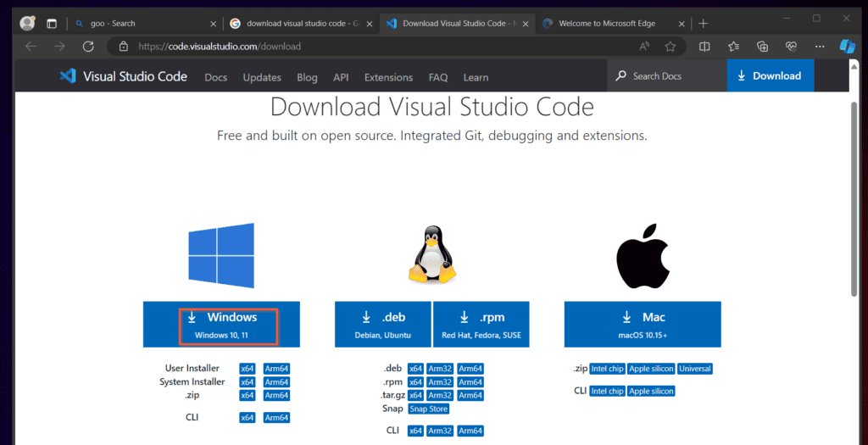Click the scrollbar up arrow
The width and height of the screenshot is (868, 445).
pos(854,65)
